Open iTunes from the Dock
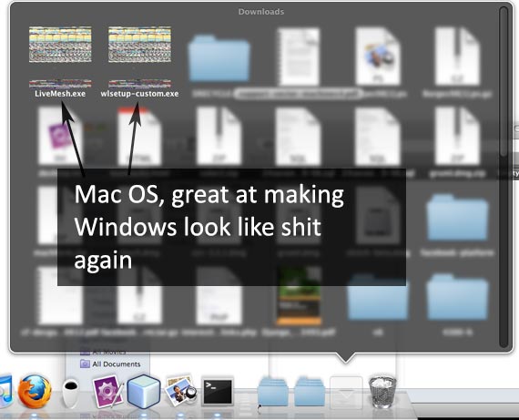Viewport: 519px width, 420px height. 5,391
